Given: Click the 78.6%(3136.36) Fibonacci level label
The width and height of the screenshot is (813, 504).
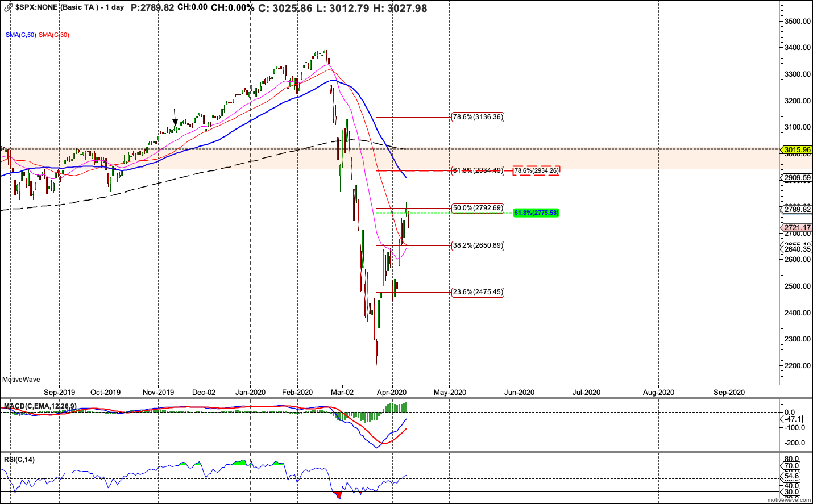Looking at the screenshot, I should click(x=478, y=117).
